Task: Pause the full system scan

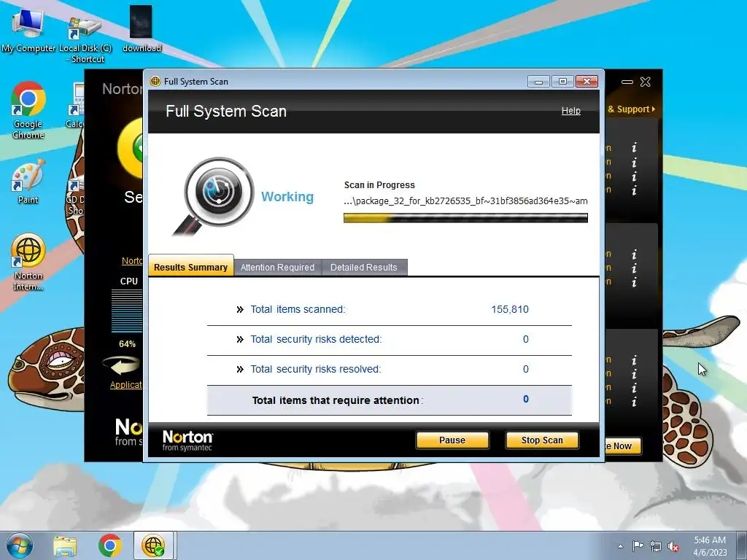Action: [x=452, y=440]
